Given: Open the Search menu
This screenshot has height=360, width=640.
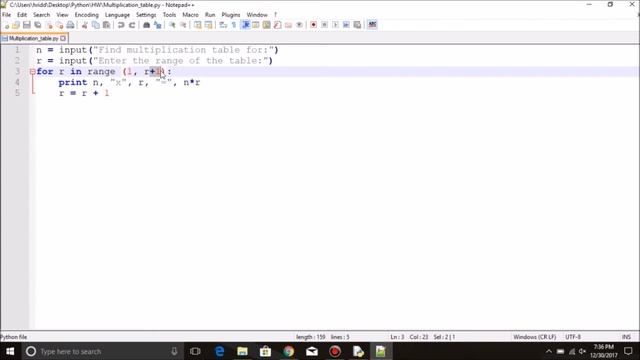Looking at the screenshot, I should [x=41, y=15].
